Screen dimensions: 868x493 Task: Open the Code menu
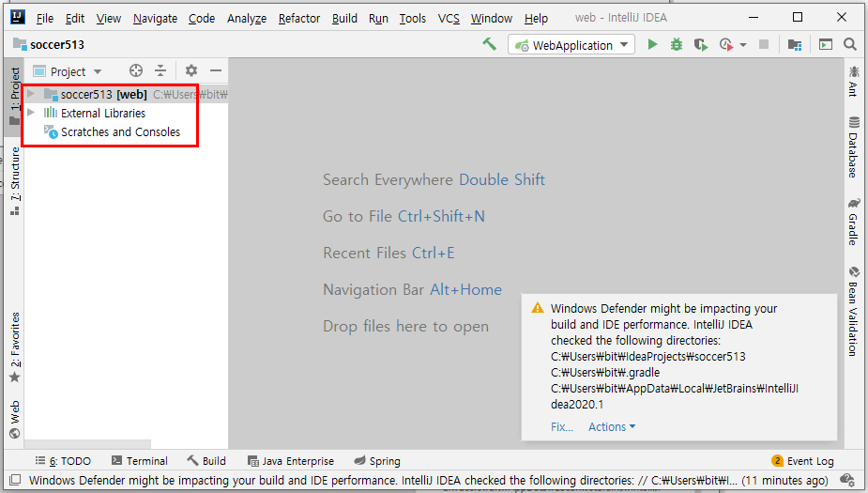pyautogui.click(x=202, y=18)
